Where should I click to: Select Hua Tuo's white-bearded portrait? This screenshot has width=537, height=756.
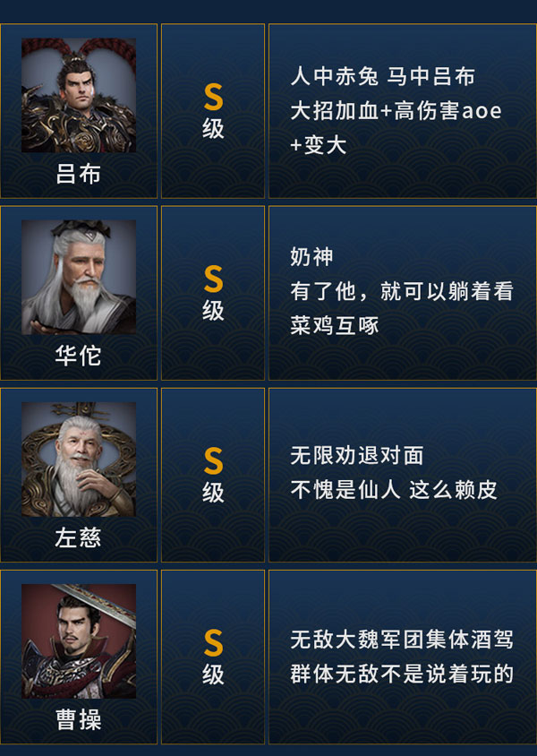click(x=79, y=277)
